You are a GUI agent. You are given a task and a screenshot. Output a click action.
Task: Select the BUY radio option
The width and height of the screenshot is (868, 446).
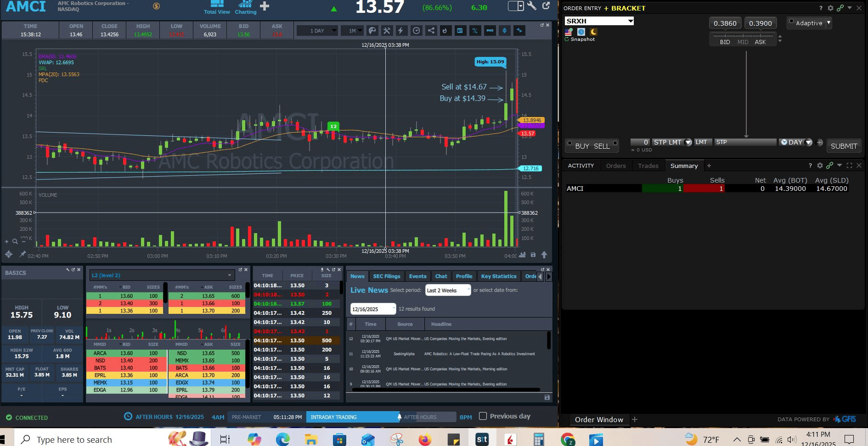[570, 143]
